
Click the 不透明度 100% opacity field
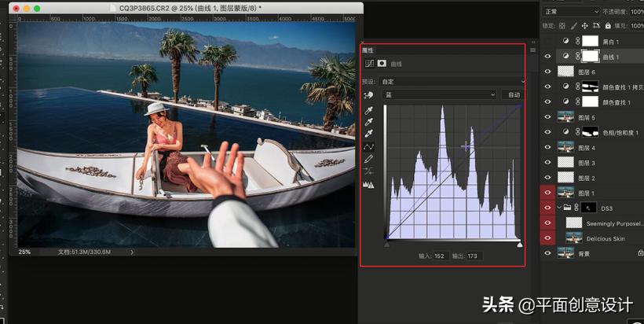(x=637, y=12)
